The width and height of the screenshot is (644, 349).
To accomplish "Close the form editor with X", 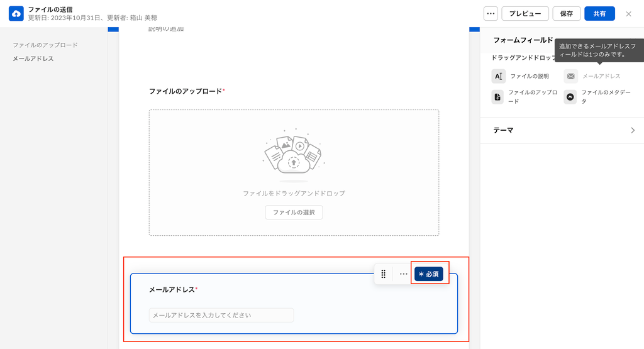I will (628, 14).
